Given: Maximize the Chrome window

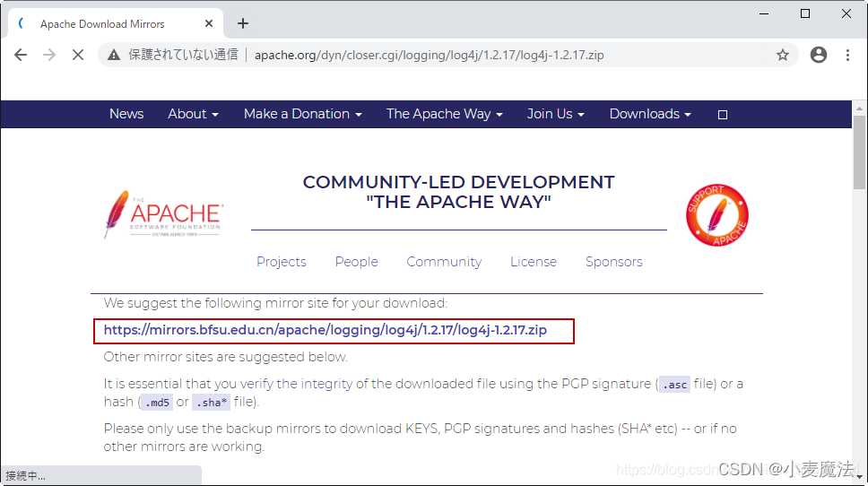Looking at the screenshot, I should [805, 13].
